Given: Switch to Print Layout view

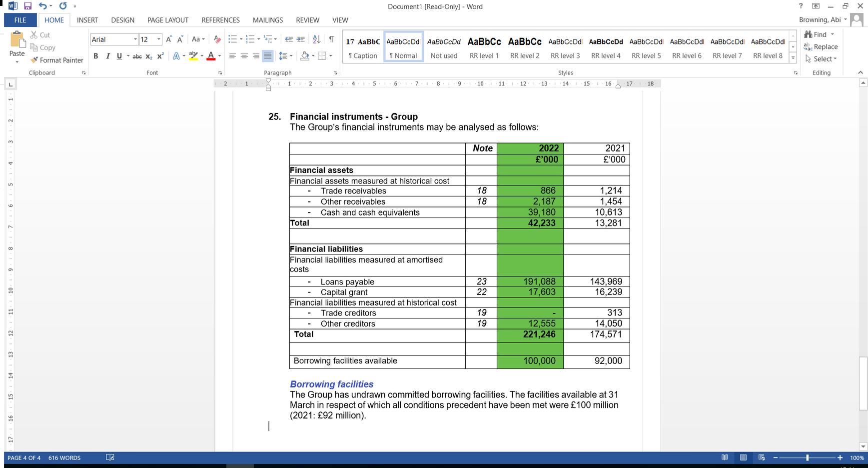Looking at the screenshot, I should (743, 457).
